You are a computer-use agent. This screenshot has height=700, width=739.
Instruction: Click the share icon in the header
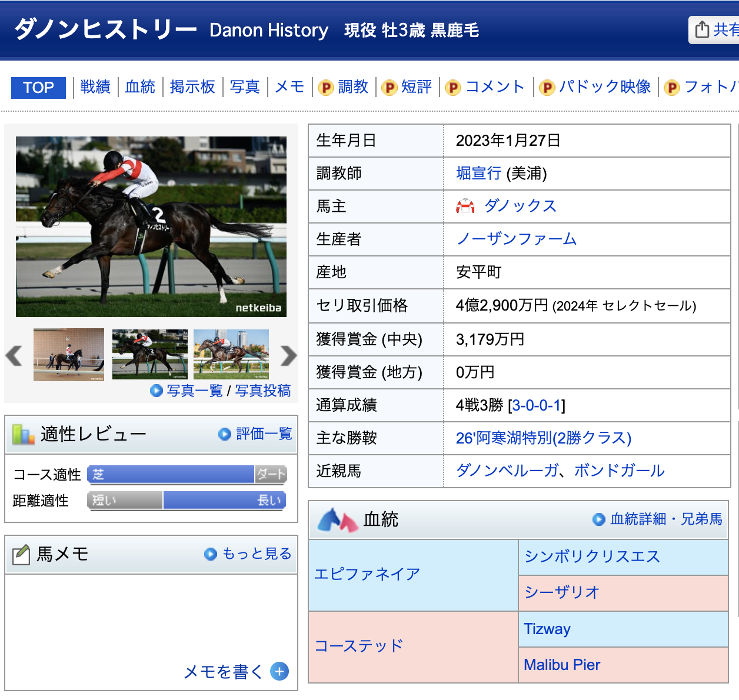click(x=702, y=29)
